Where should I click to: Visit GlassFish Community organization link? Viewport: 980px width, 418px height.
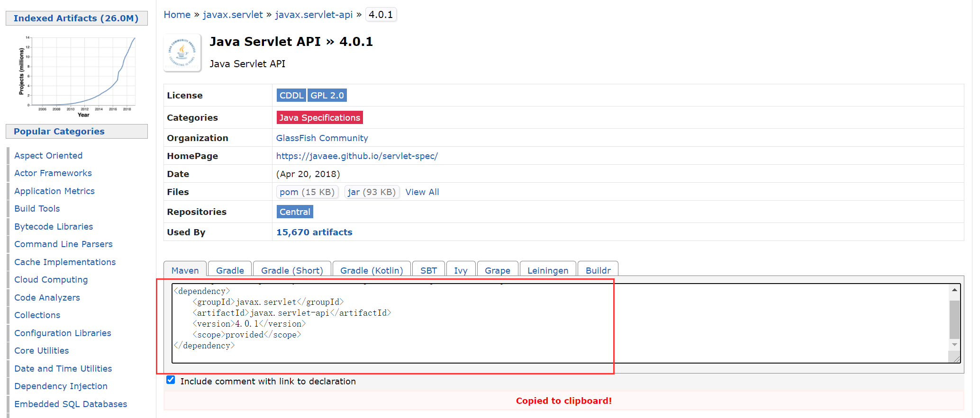(x=322, y=138)
